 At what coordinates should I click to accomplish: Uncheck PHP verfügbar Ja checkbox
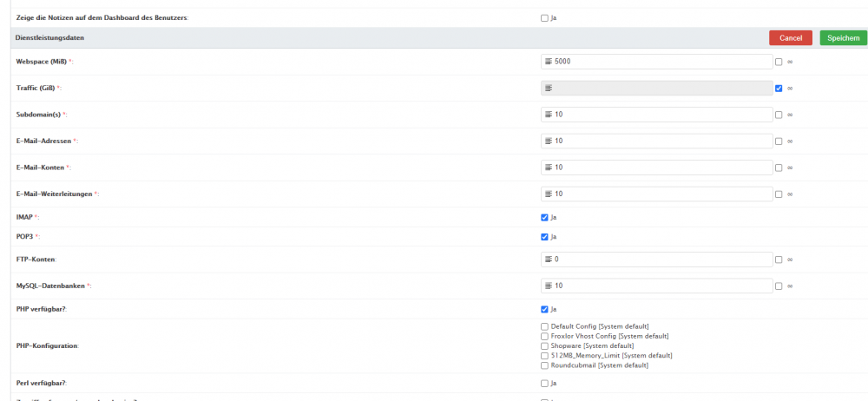(x=544, y=309)
